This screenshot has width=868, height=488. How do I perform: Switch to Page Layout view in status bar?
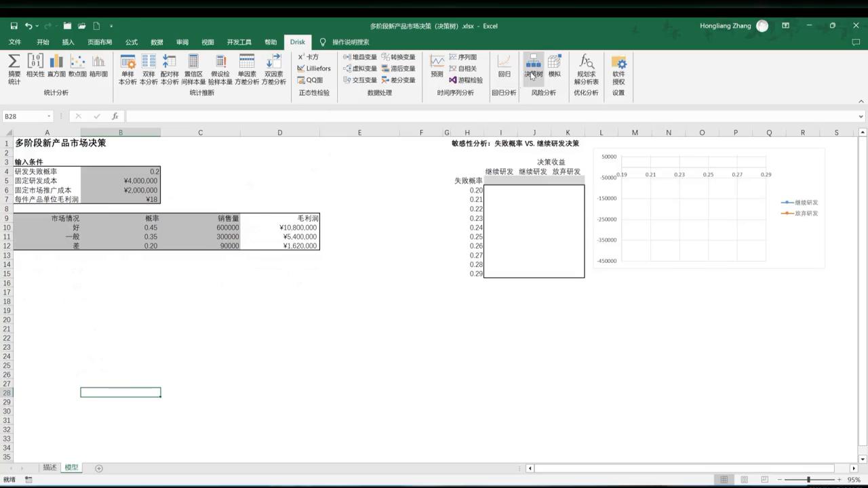[x=744, y=480]
